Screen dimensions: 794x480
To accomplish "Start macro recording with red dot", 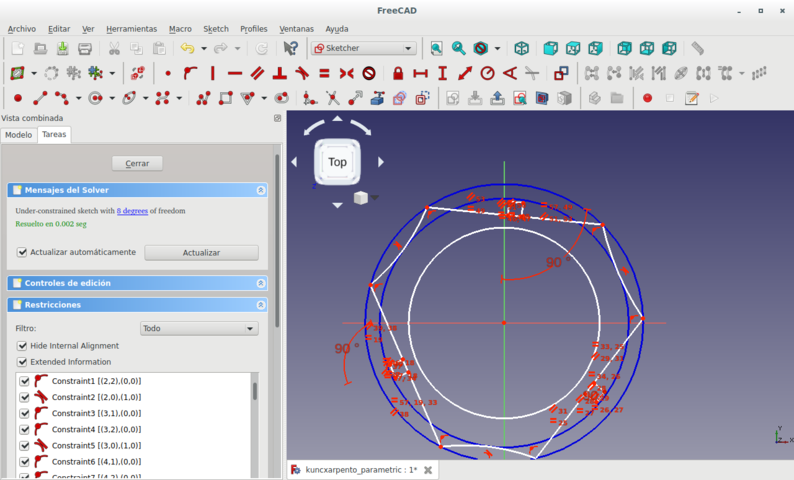I will pos(647,98).
